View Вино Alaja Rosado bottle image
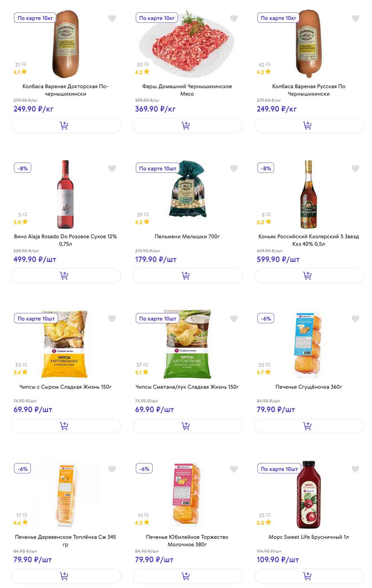 (65, 195)
